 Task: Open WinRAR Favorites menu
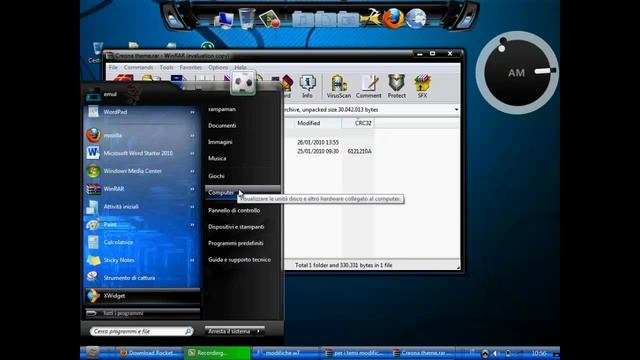(x=191, y=67)
